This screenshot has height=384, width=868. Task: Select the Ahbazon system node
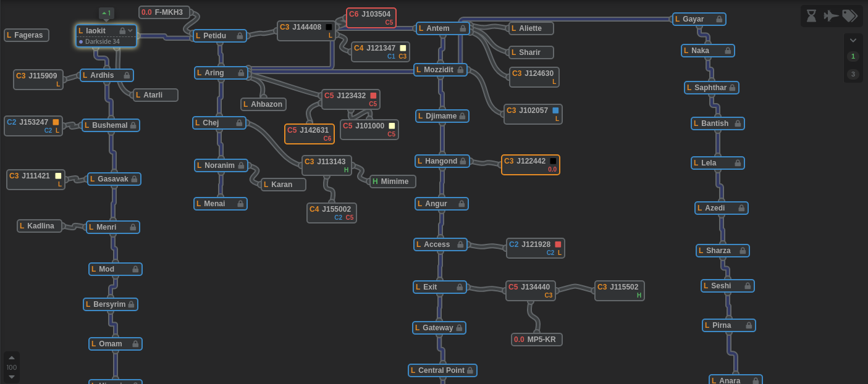pyautogui.click(x=263, y=104)
